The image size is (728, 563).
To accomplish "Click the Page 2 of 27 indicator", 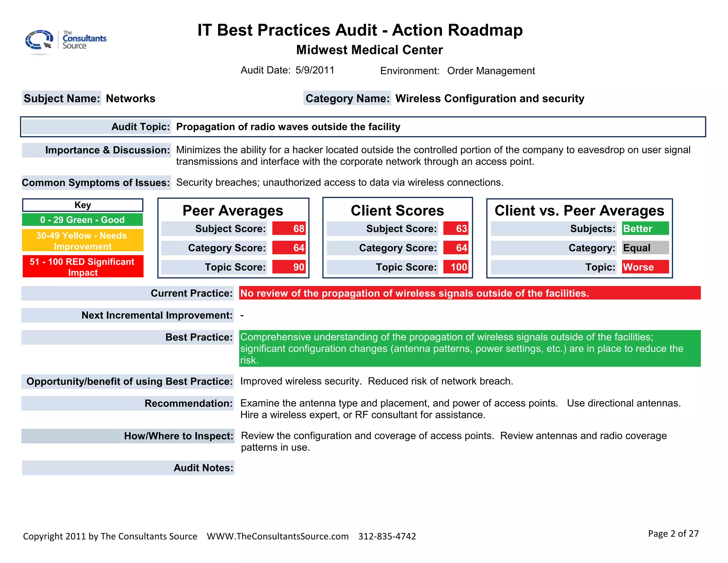I will pos(673,533).
